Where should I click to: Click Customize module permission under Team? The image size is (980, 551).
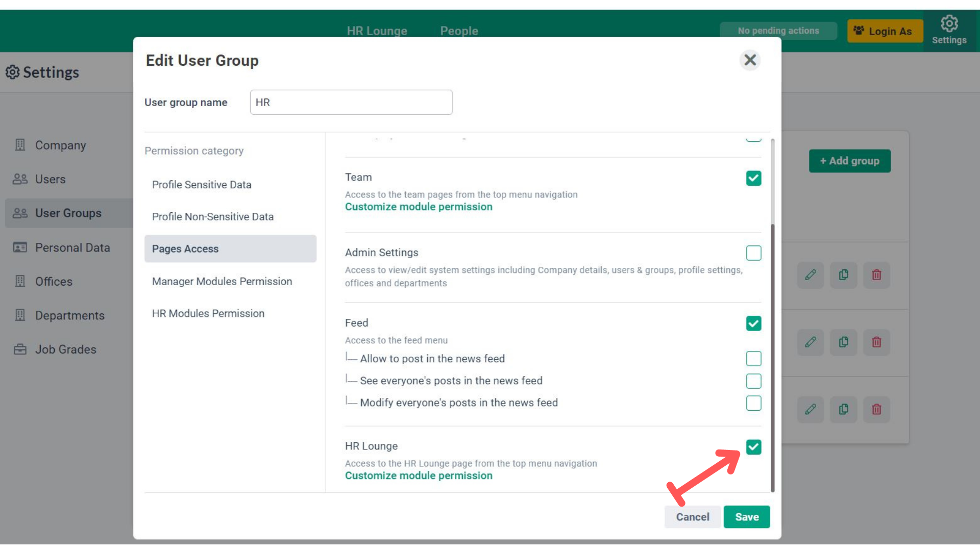(x=419, y=207)
